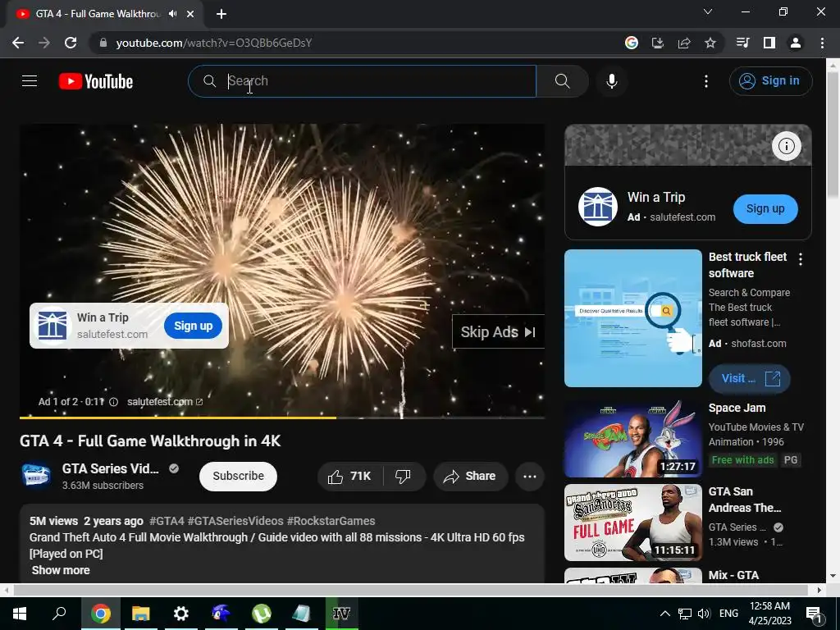
Task: Open tab search chevron in title bar
Action: pos(708,11)
